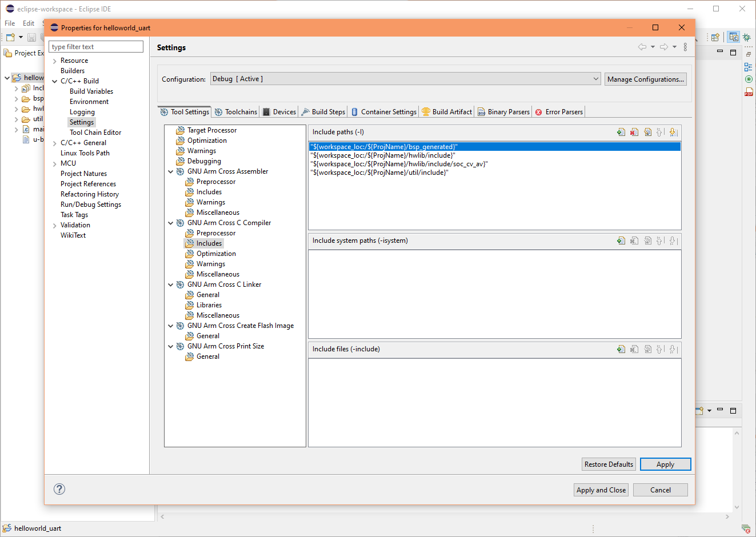
Task: Click the Manage Configurations button
Action: 645,79
